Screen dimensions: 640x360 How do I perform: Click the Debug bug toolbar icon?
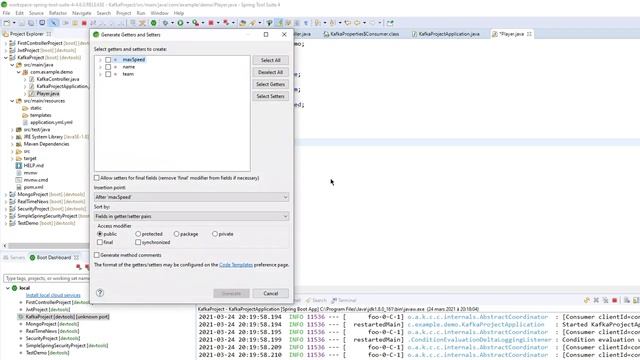coord(165,23)
